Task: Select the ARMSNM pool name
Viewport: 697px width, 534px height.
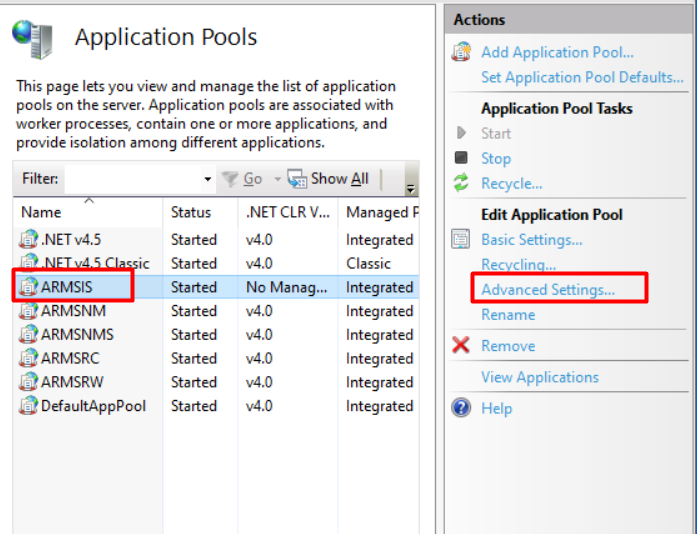Action: point(73,311)
